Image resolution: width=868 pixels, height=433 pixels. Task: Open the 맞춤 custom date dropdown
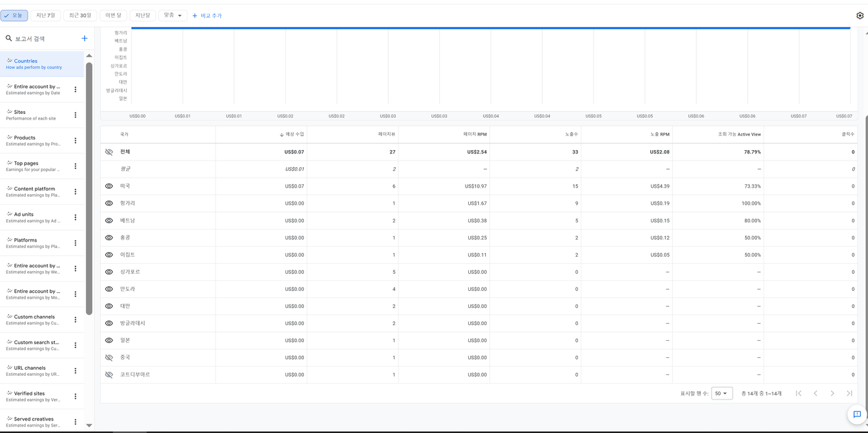pos(172,15)
